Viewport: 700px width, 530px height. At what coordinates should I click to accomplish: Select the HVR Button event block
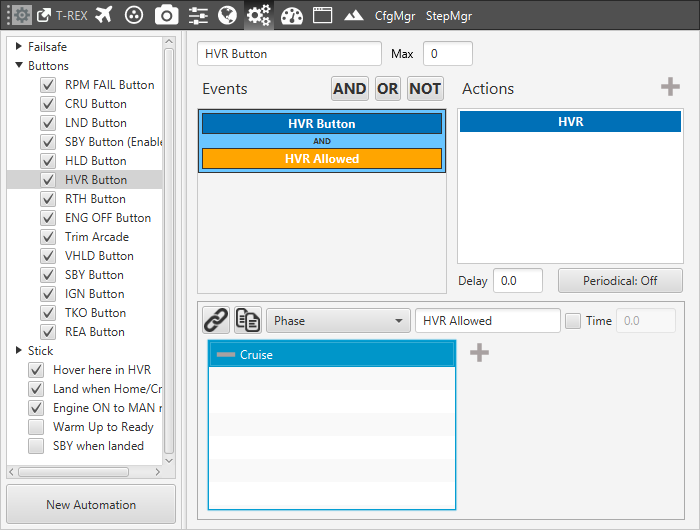(x=321, y=124)
